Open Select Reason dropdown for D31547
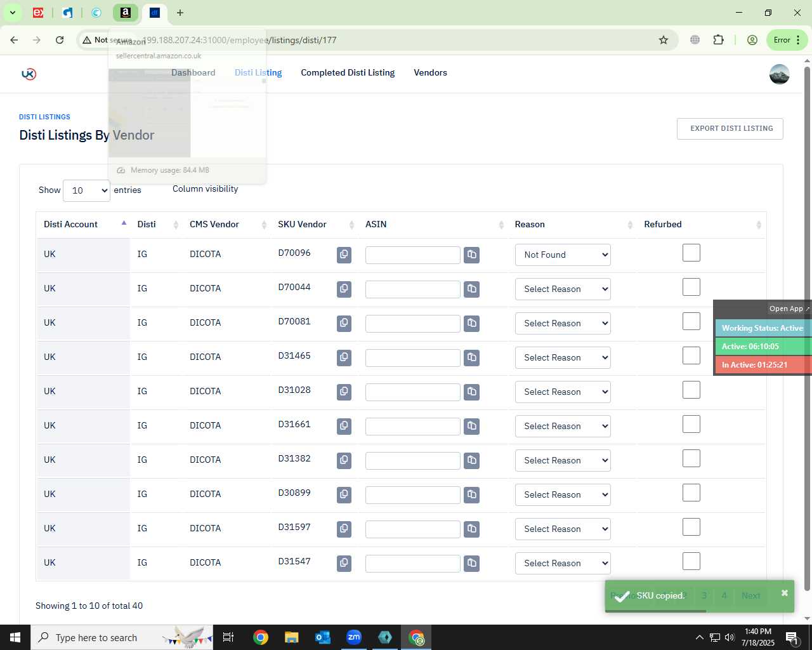This screenshot has height=650, width=812. pos(563,563)
